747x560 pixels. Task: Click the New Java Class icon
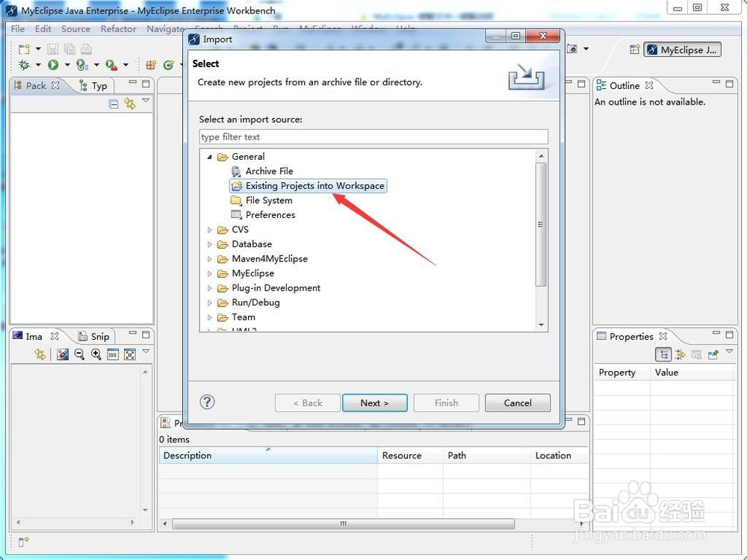click(x=168, y=65)
